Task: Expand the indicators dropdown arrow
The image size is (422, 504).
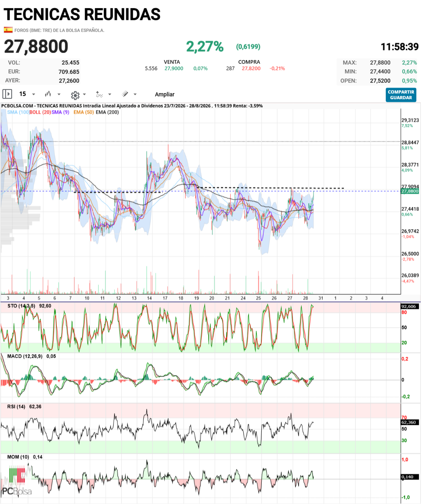Action: [x=110, y=94]
